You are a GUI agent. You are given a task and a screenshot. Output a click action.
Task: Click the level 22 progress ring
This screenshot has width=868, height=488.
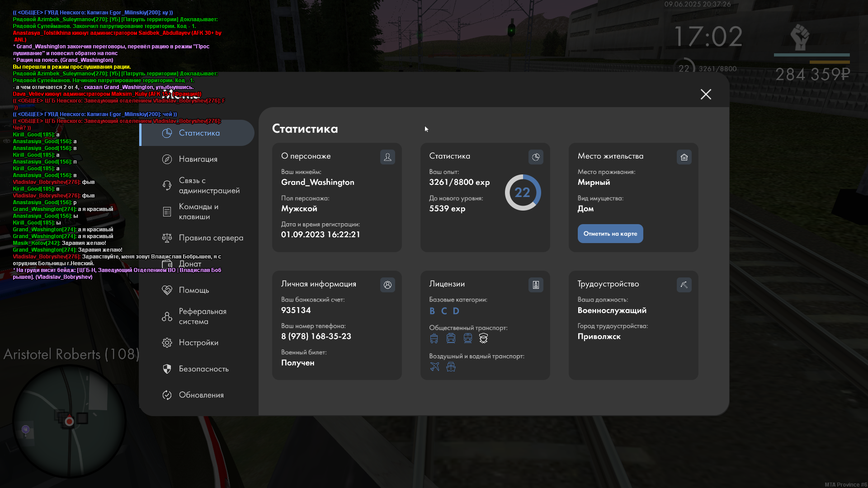pyautogui.click(x=523, y=192)
